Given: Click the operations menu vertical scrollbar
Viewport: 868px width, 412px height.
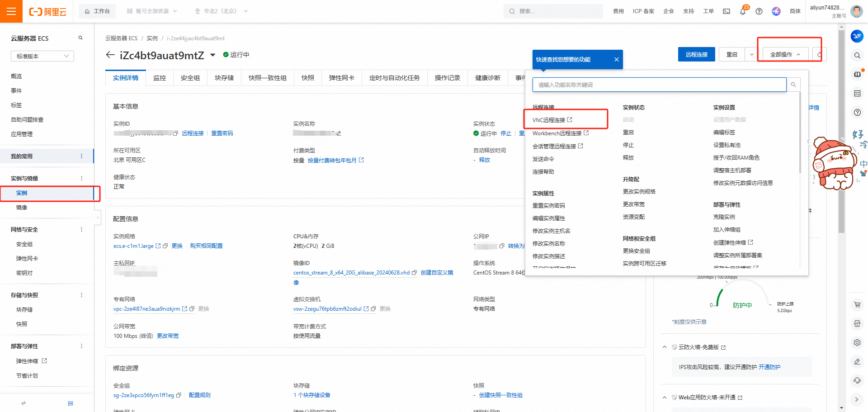Looking at the screenshot, I should [800, 133].
